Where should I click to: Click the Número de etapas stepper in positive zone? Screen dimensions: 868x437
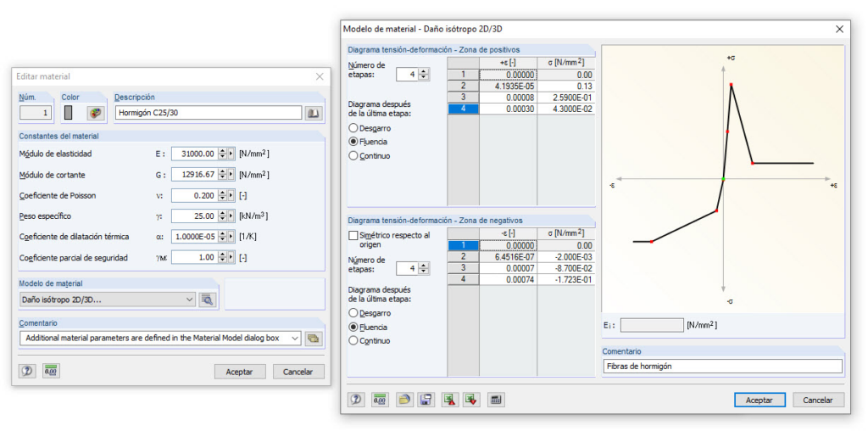(x=424, y=74)
